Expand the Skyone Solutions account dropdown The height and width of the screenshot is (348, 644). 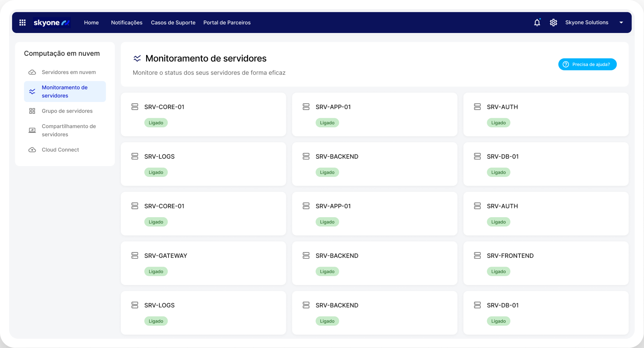pos(621,22)
